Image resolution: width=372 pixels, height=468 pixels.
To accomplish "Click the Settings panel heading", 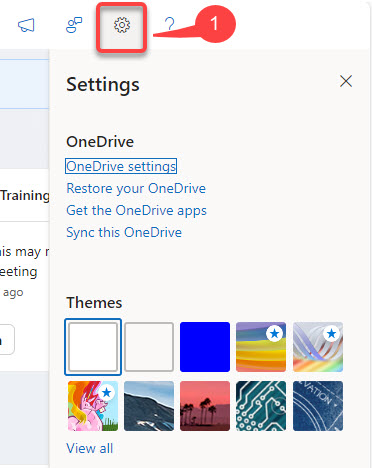I will (x=103, y=85).
